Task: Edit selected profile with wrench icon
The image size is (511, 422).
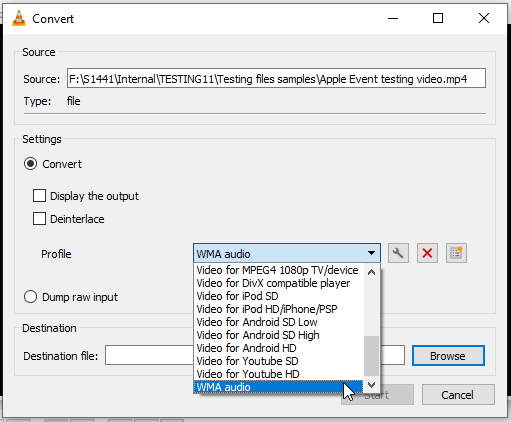Action: (398, 253)
